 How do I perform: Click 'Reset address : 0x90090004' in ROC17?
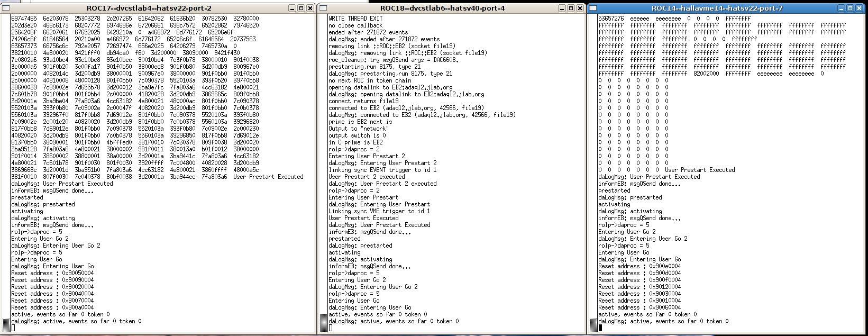(x=52, y=280)
